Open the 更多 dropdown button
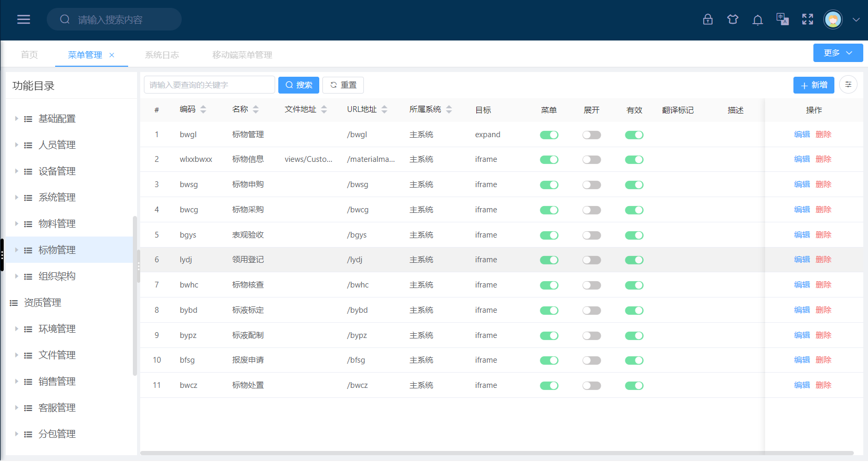 click(x=838, y=53)
